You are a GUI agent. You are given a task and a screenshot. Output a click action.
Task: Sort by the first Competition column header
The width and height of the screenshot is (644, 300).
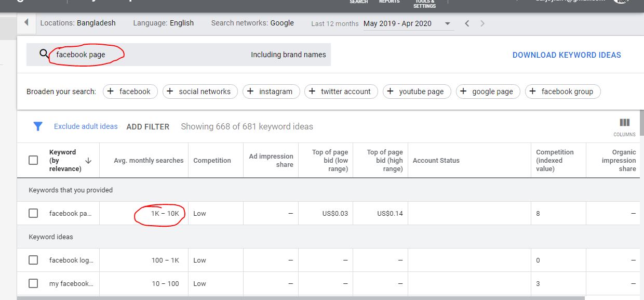point(212,160)
